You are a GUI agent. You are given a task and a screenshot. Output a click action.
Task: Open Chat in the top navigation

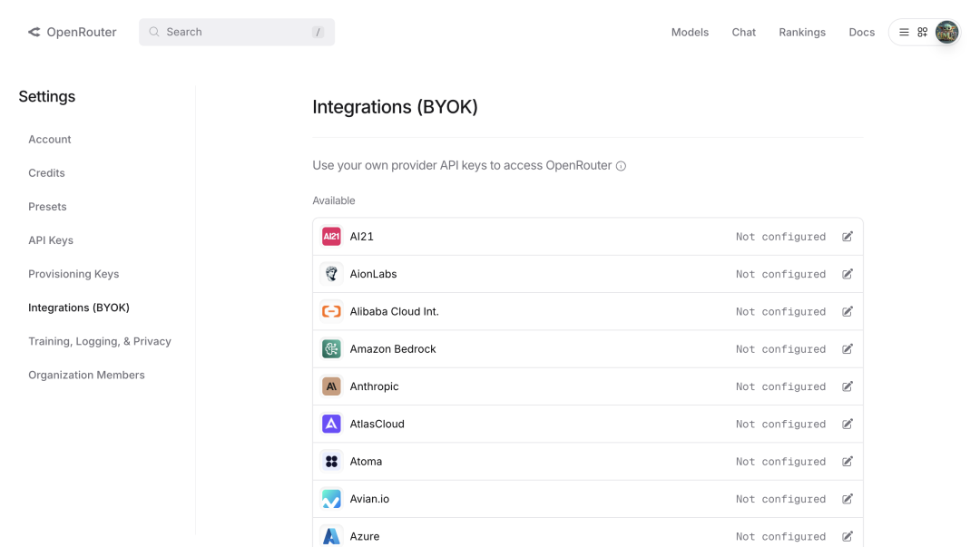(744, 32)
